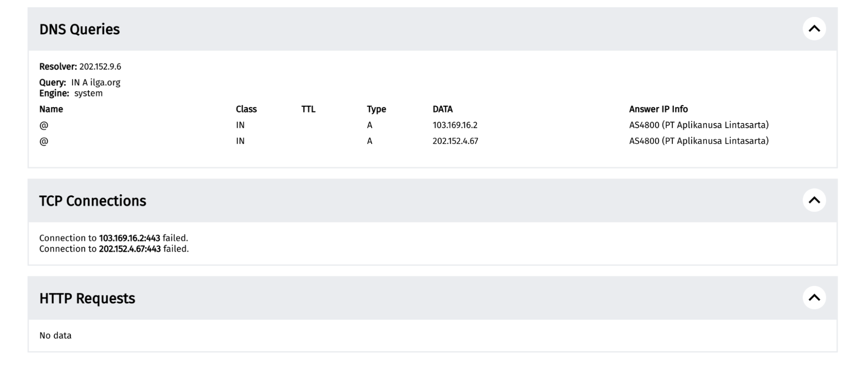Image resolution: width=868 pixels, height=372 pixels.
Task: Click the Answer IP Info column header
Action: point(658,109)
